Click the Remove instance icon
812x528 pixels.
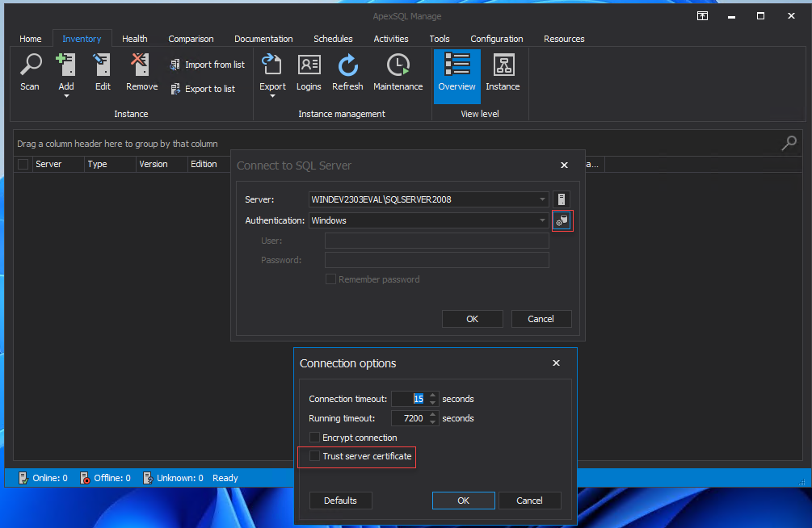[x=140, y=65]
